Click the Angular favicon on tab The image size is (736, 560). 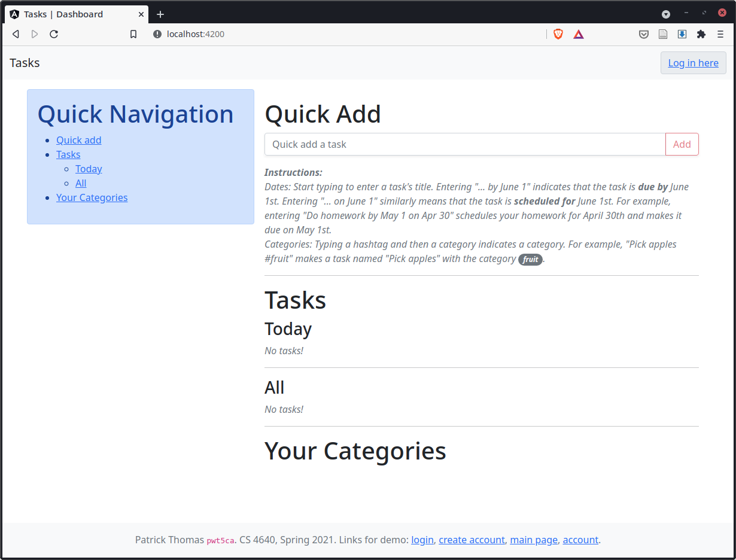[14, 14]
